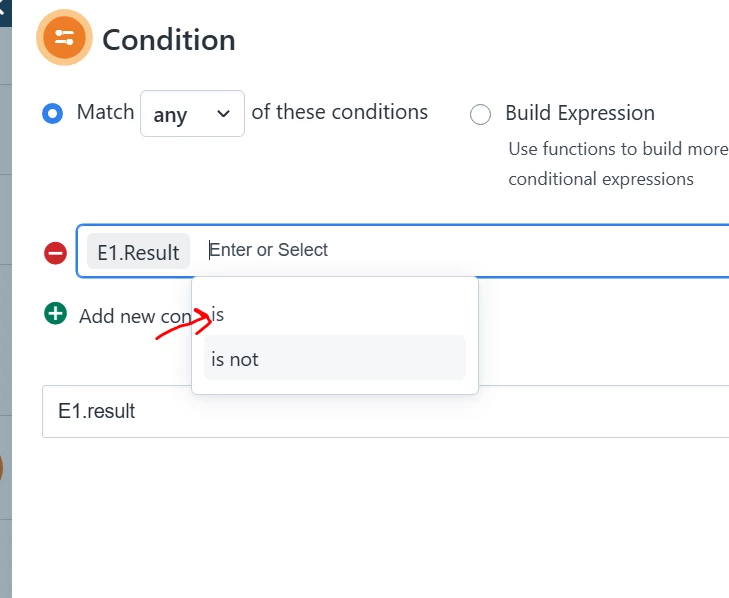This screenshot has height=598, width=729.
Task: Click the E1.Result variable chip
Action: (139, 252)
